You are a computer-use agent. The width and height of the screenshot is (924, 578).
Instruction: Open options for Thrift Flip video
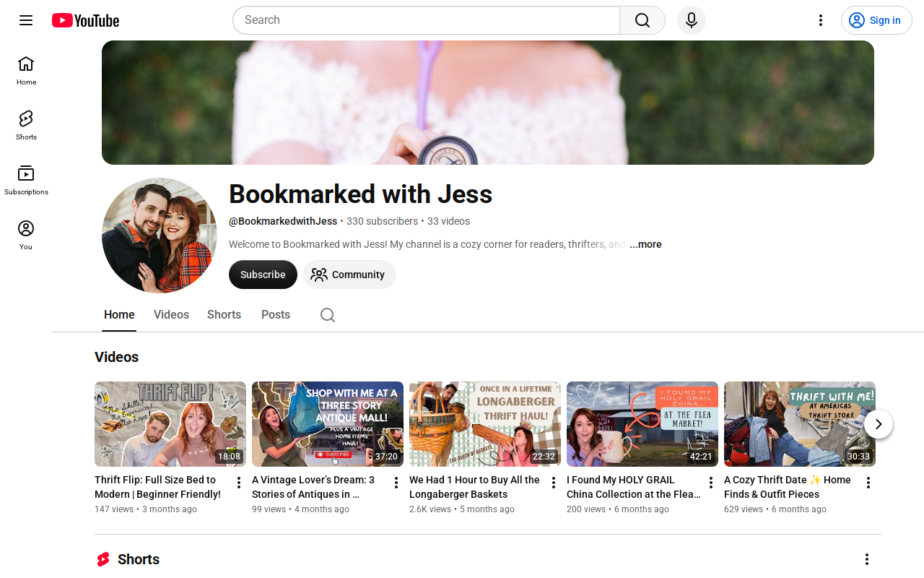239,483
